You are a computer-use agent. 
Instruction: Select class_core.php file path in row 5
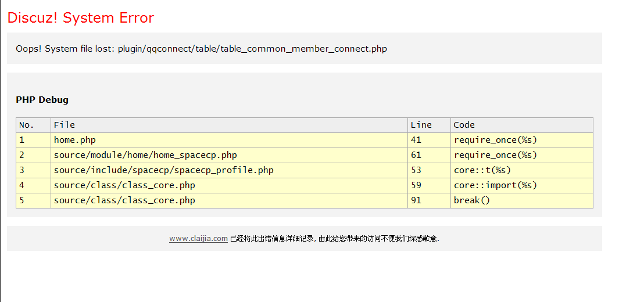tap(124, 200)
